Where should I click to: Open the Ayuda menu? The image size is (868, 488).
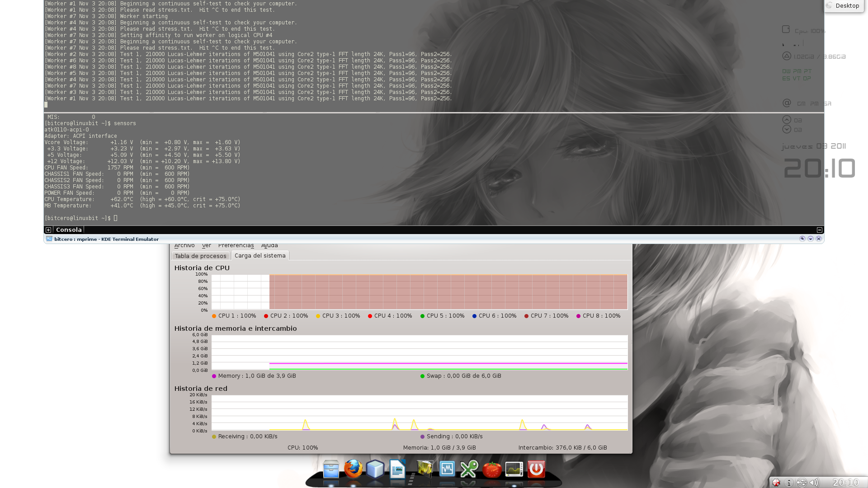(269, 245)
